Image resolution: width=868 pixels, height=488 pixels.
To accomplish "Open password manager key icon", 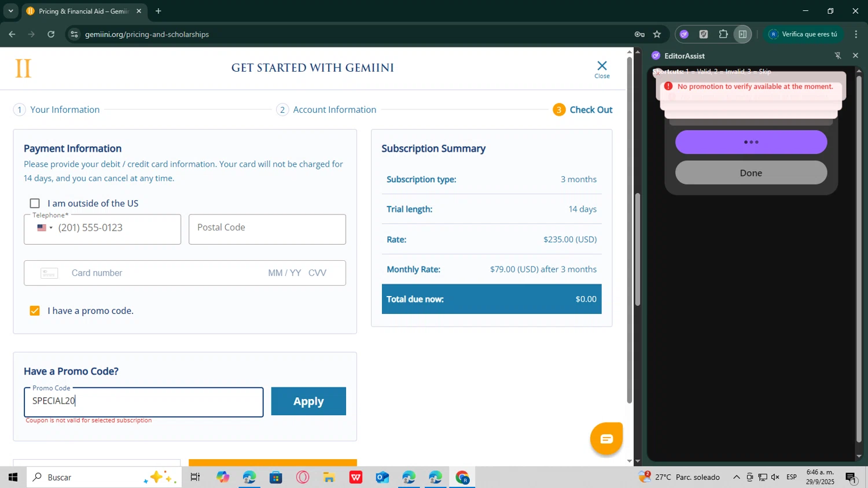I will [639, 34].
